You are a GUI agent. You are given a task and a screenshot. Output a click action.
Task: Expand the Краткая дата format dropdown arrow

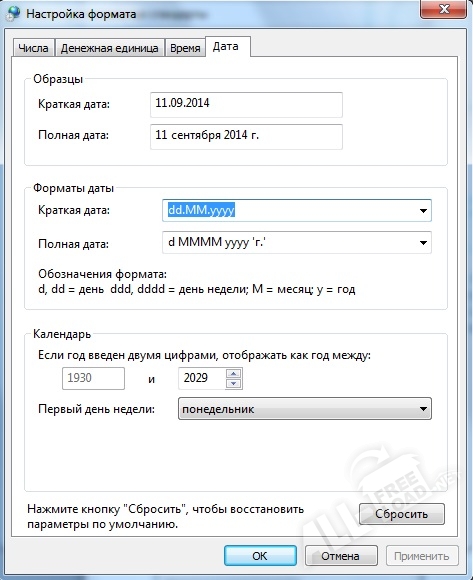tap(423, 210)
